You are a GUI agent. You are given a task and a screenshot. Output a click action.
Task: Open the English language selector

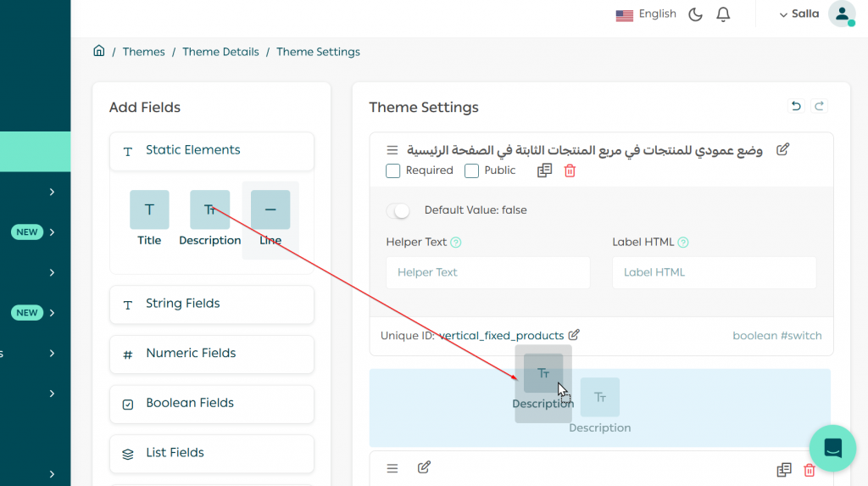point(646,14)
